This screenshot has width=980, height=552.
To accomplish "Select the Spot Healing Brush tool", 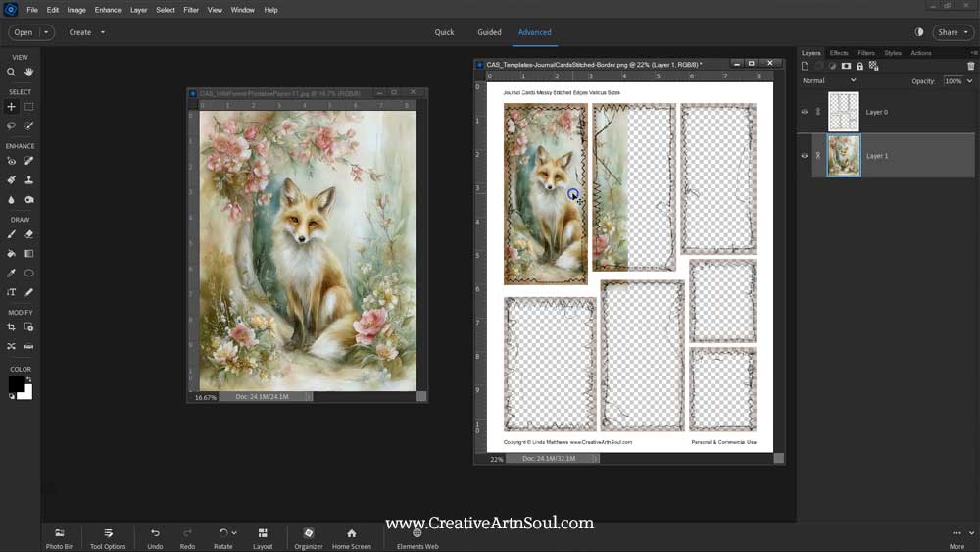I will pos(28,161).
